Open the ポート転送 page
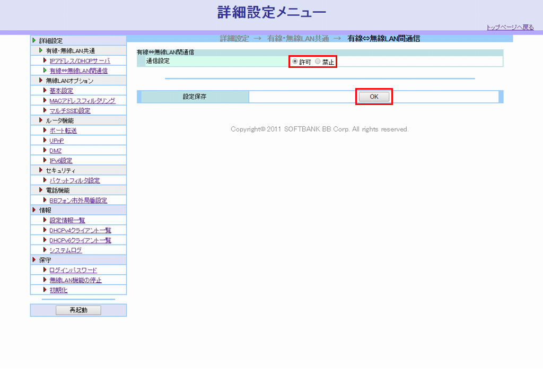The width and height of the screenshot is (543, 392). [63, 130]
